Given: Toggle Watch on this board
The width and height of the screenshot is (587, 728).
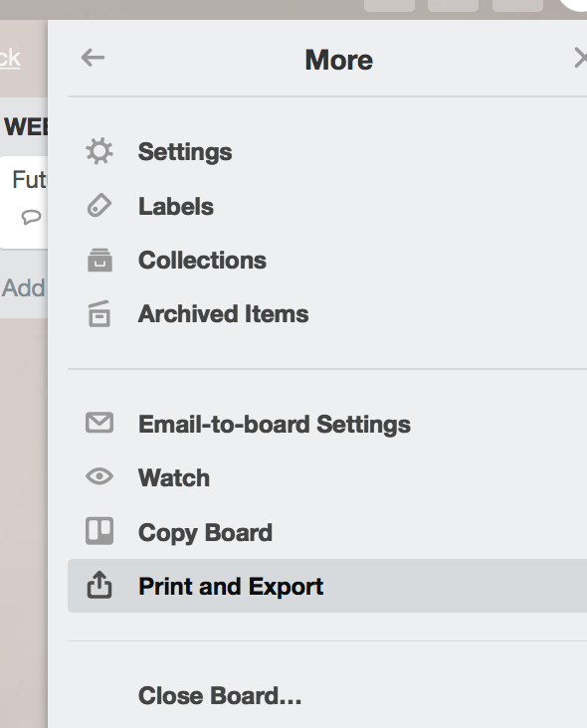Looking at the screenshot, I should click(327, 477).
